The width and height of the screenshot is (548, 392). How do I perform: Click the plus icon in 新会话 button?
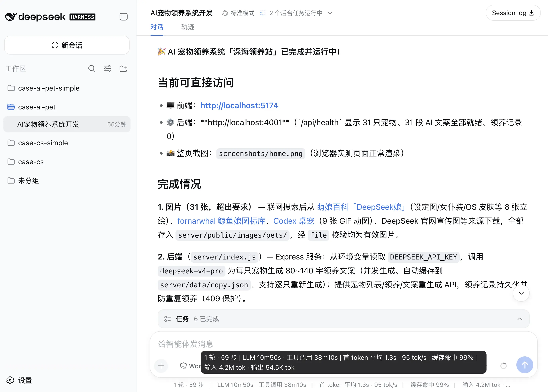[x=55, y=45]
